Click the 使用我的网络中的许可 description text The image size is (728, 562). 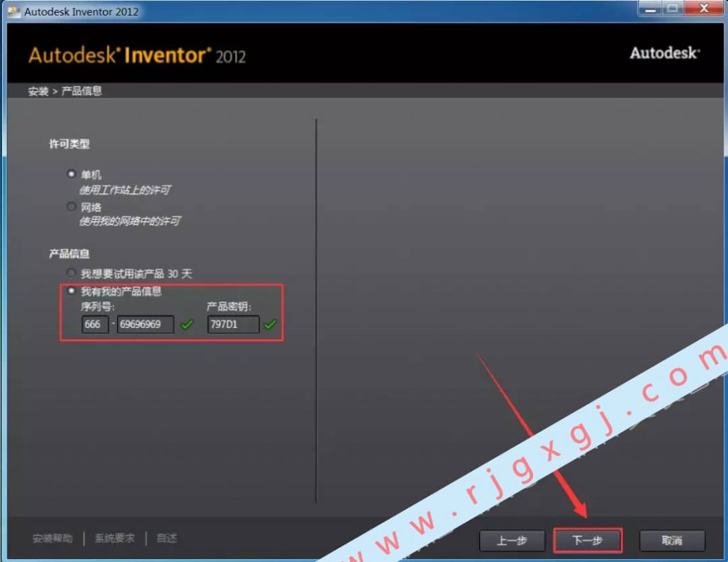click(x=129, y=221)
